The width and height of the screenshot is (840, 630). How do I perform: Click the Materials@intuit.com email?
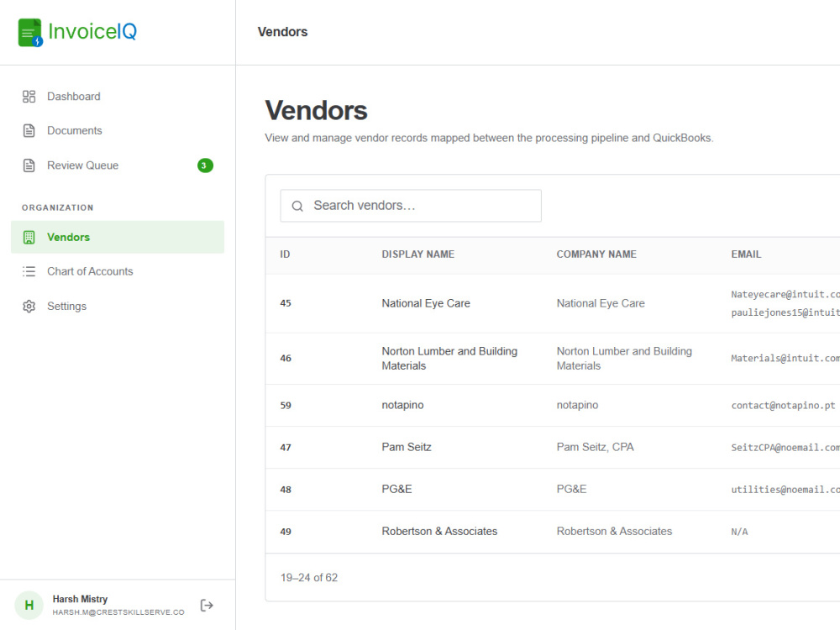point(785,359)
